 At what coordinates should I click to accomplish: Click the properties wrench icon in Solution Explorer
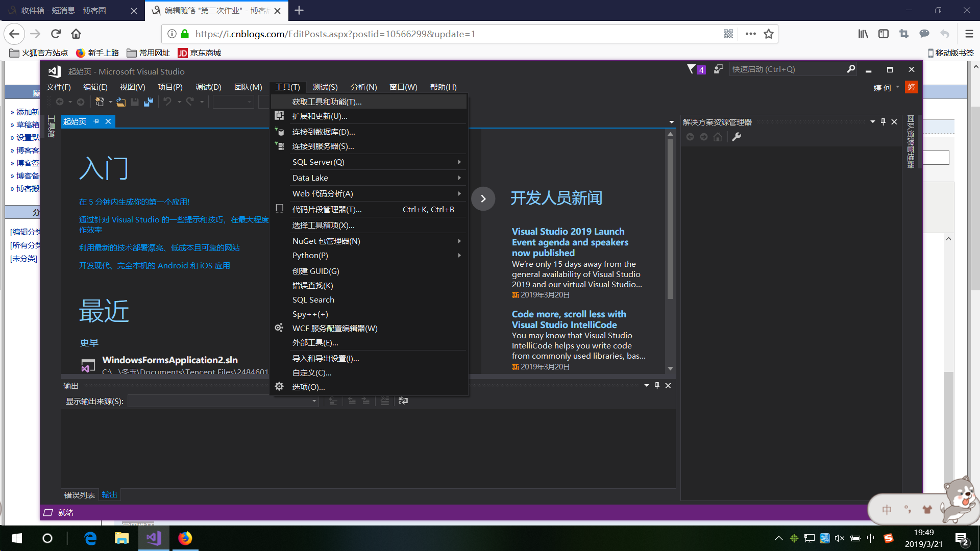[x=737, y=137]
